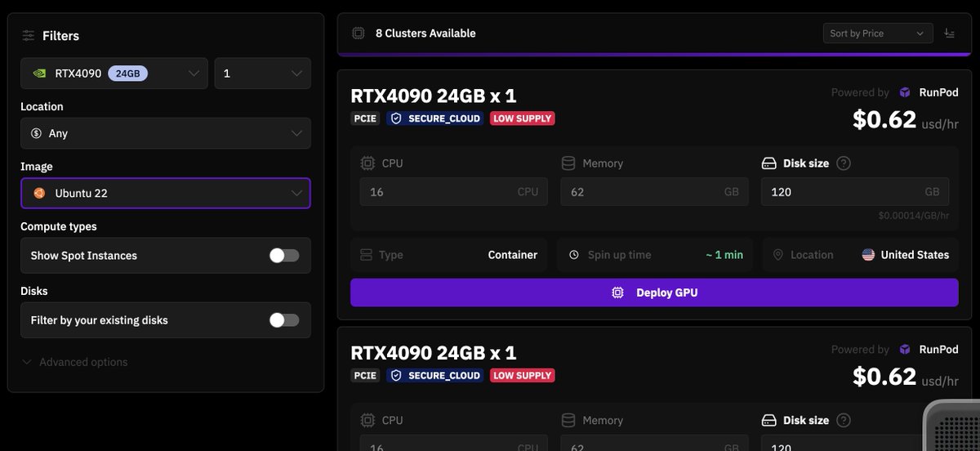Screen dimensions: 980x451
Task: Enable Show Spot Instances toggle
Action: pos(284,256)
